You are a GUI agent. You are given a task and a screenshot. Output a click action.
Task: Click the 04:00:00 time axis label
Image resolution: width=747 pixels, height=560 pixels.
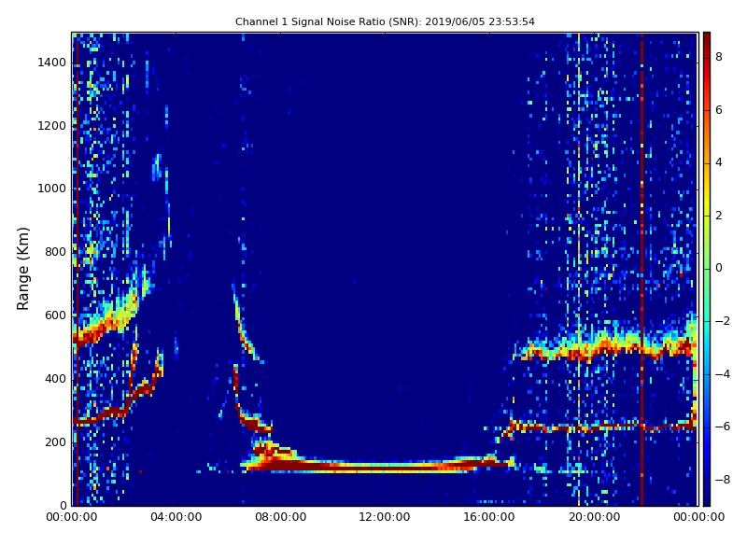coord(176,517)
